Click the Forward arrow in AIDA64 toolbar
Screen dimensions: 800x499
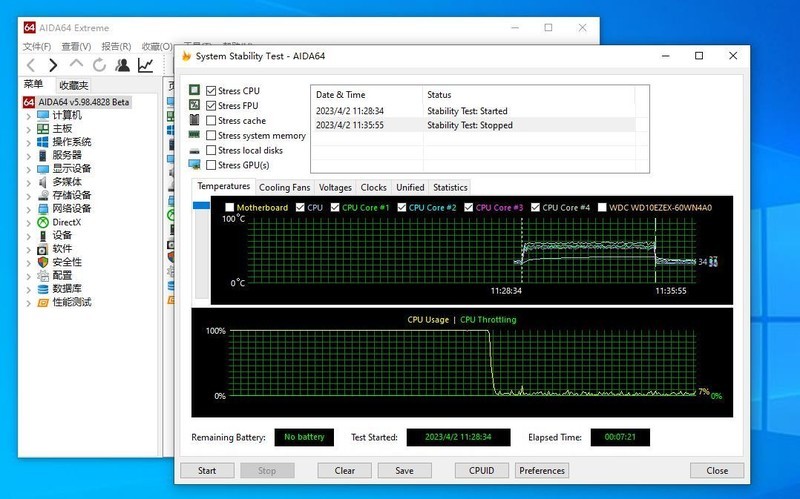53,65
